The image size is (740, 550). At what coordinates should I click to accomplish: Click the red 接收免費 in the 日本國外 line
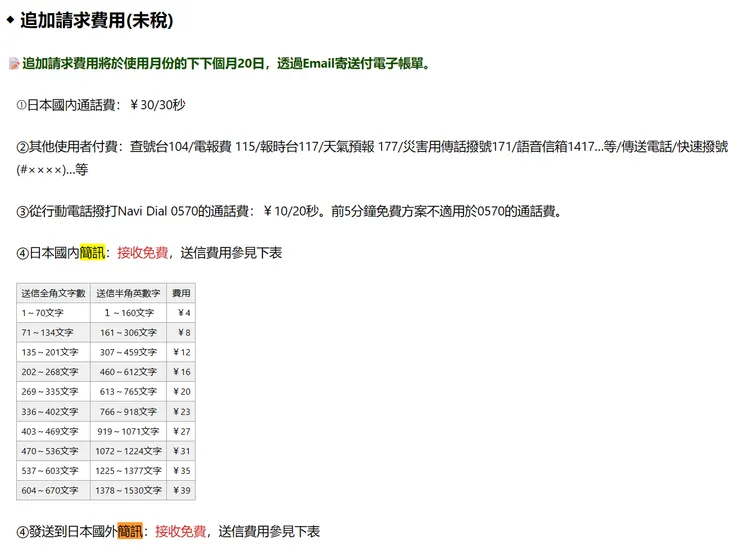[181, 531]
